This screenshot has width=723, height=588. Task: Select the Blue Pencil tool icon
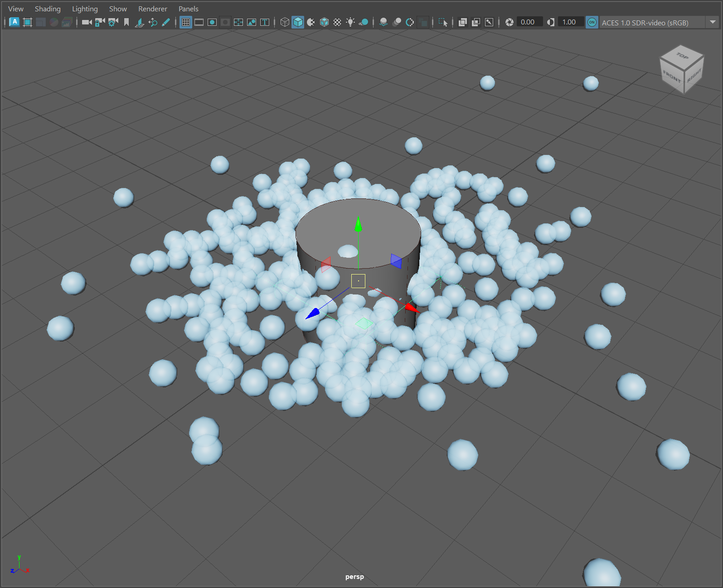point(166,22)
